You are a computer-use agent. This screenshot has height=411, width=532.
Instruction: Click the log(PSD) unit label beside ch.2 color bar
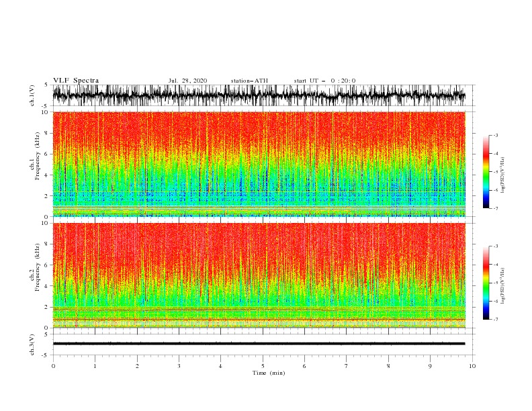coord(503,286)
